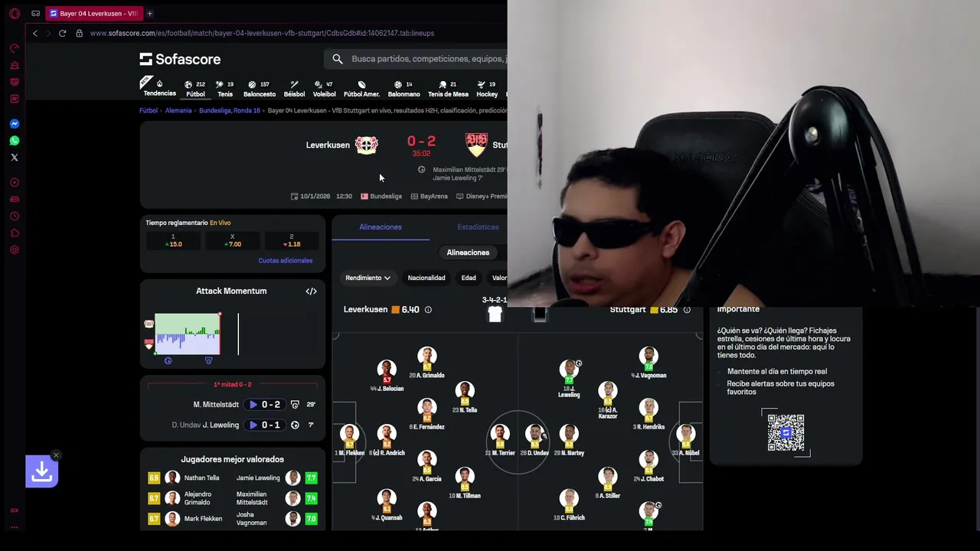Open WhatsApp in the Opera sidebar
This screenshot has height=551, width=980.
click(x=14, y=140)
